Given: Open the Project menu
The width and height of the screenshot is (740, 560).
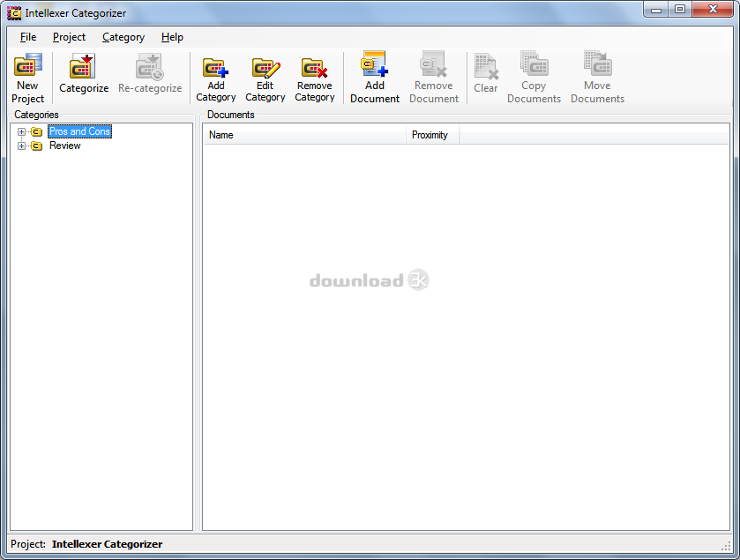Looking at the screenshot, I should coord(69,37).
